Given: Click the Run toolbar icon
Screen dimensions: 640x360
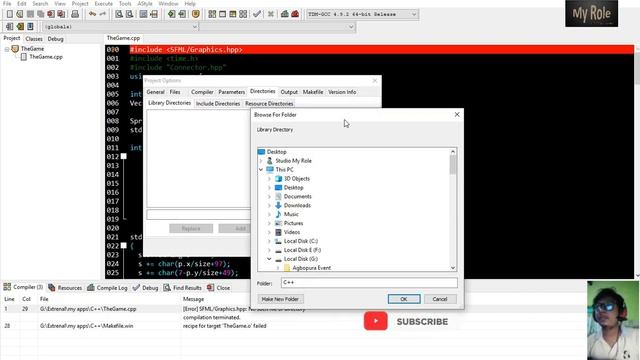Looking at the screenshot, I should [222, 14].
